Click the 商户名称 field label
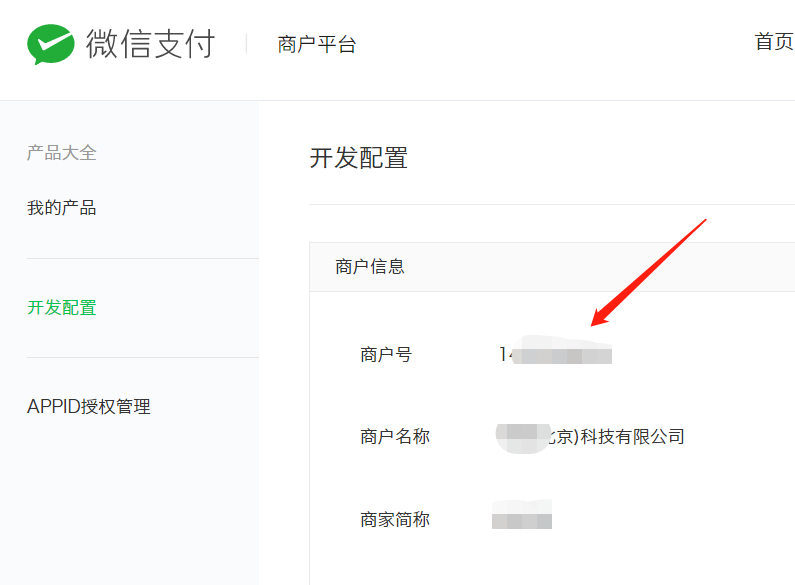 tap(395, 436)
